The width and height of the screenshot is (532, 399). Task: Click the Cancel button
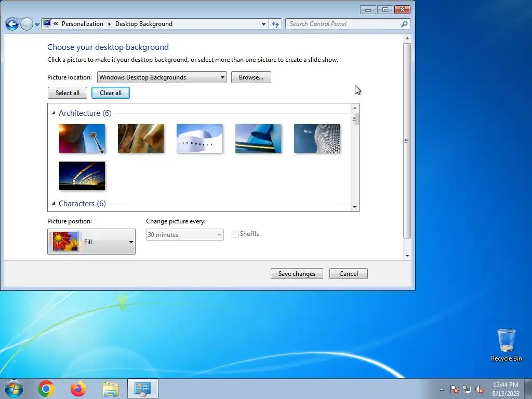[349, 274]
